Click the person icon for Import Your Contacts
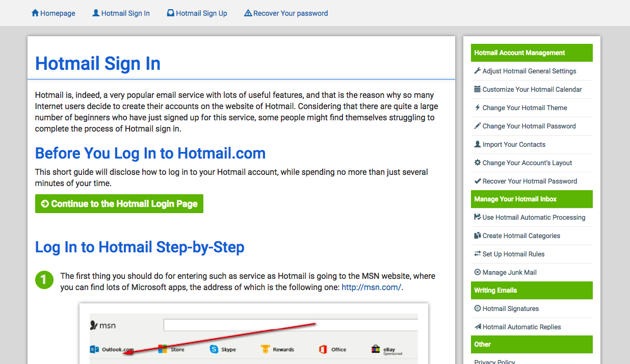Viewport: 630px width, 364px height. (478, 144)
